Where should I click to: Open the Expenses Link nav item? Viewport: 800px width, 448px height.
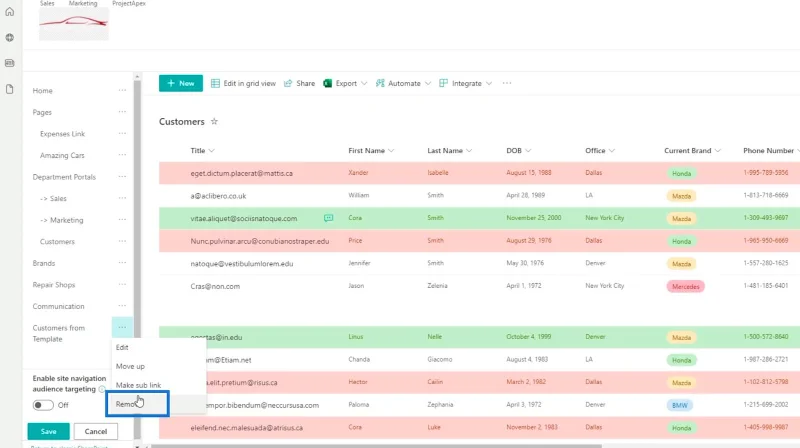[x=62, y=134]
